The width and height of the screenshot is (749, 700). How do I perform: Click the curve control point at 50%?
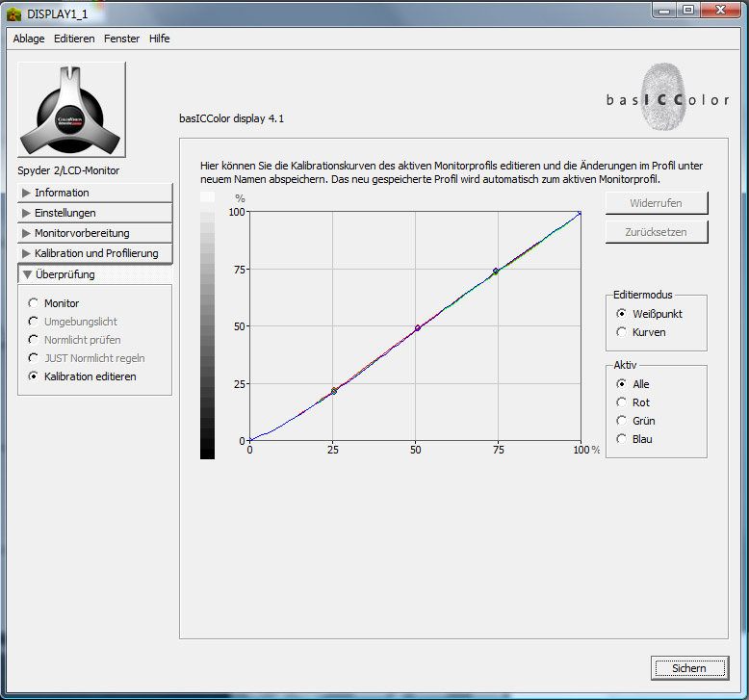[x=418, y=328]
